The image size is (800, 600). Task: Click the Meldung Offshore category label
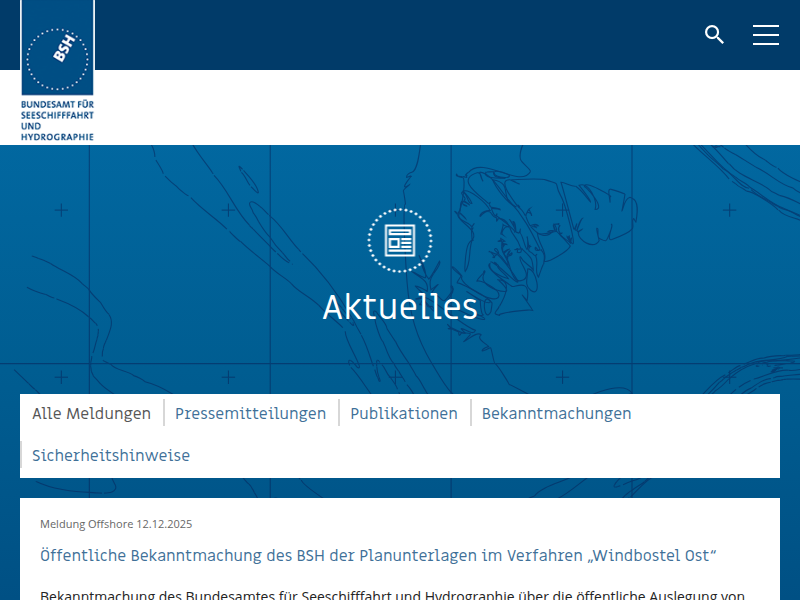pos(86,524)
